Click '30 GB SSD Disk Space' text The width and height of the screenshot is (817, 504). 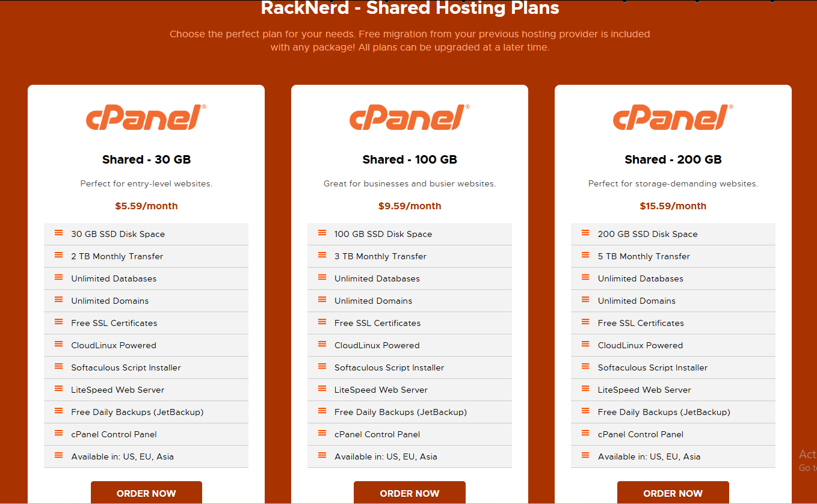click(x=118, y=234)
